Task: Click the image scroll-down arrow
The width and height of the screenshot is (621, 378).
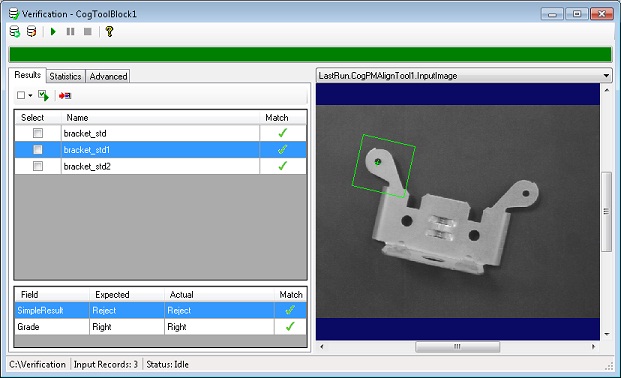Action: (x=607, y=334)
